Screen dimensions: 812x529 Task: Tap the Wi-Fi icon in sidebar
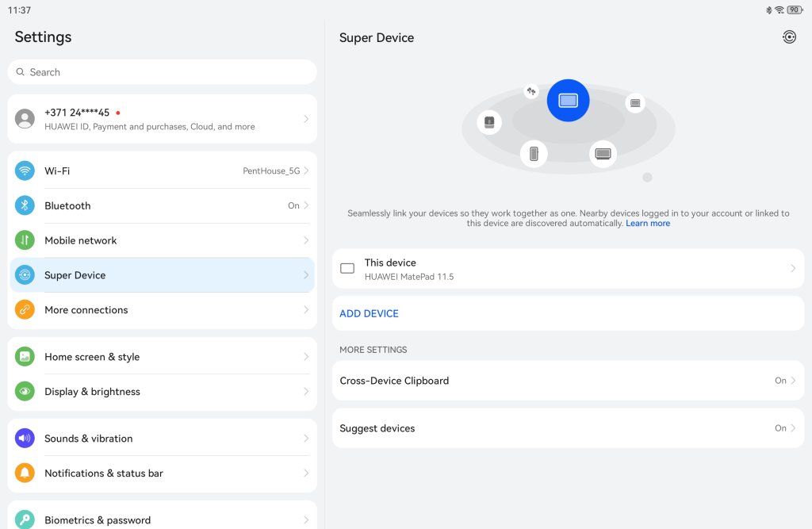(x=25, y=171)
